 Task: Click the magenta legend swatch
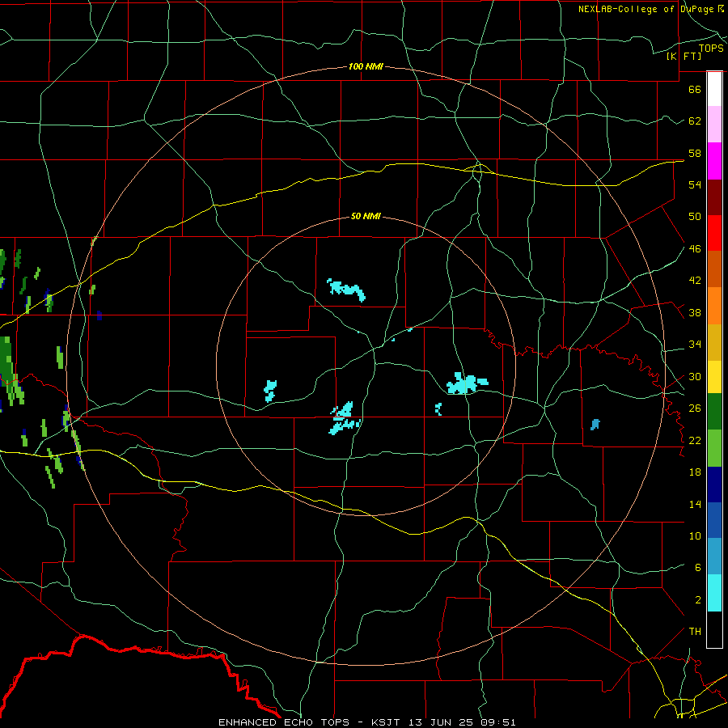pos(714,161)
